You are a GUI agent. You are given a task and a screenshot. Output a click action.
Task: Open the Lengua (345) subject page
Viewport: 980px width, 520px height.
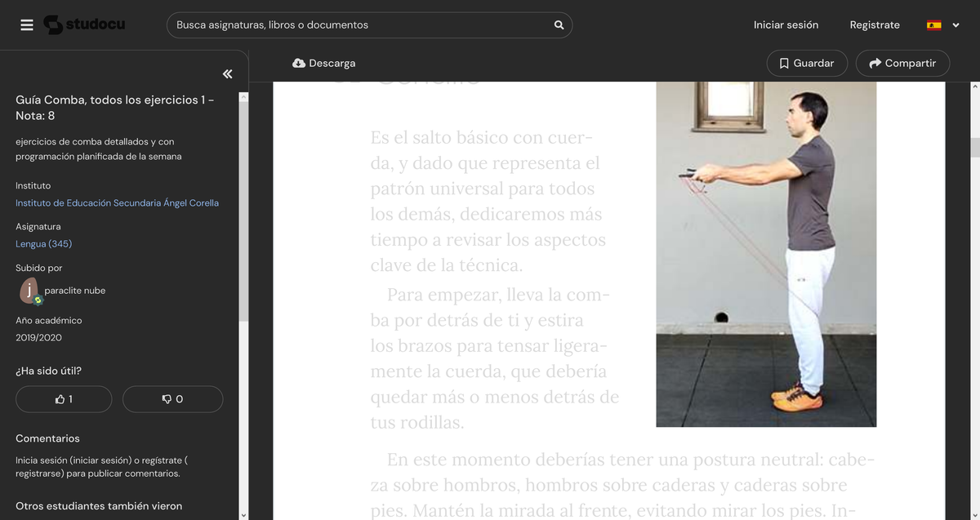[42, 243]
